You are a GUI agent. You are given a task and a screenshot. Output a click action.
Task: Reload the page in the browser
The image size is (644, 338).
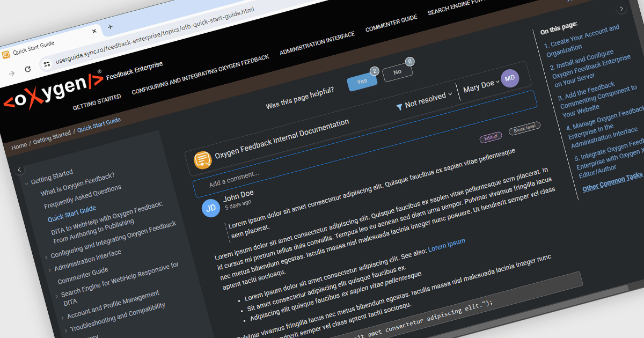click(28, 69)
